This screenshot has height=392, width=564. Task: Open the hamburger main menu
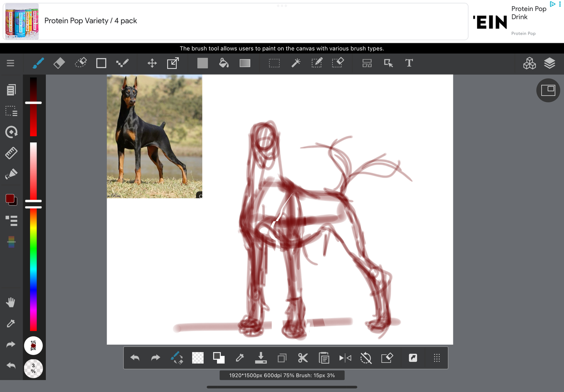(11, 63)
